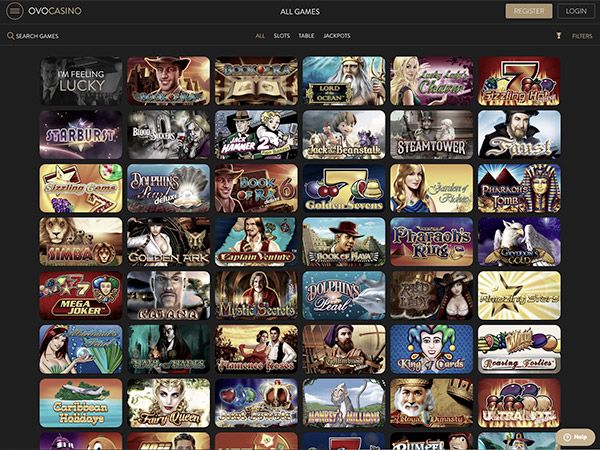
Task: Open the Flamenco Roses game
Action: (x=256, y=349)
